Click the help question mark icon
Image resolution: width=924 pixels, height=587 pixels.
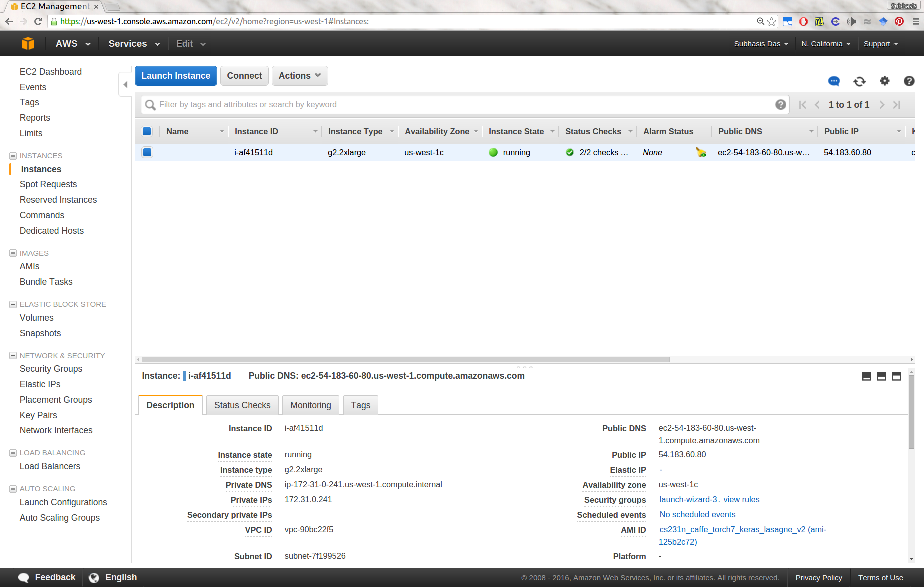(909, 81)
